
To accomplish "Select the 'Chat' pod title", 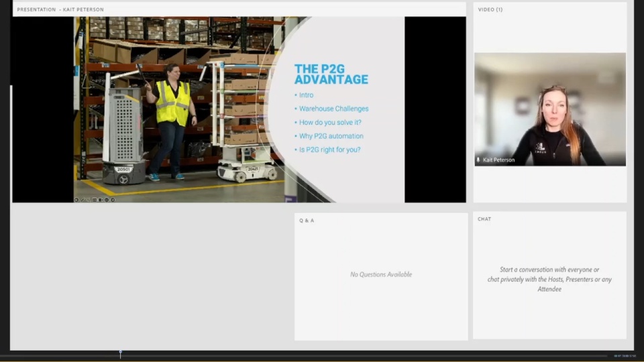I will [484, 219].
